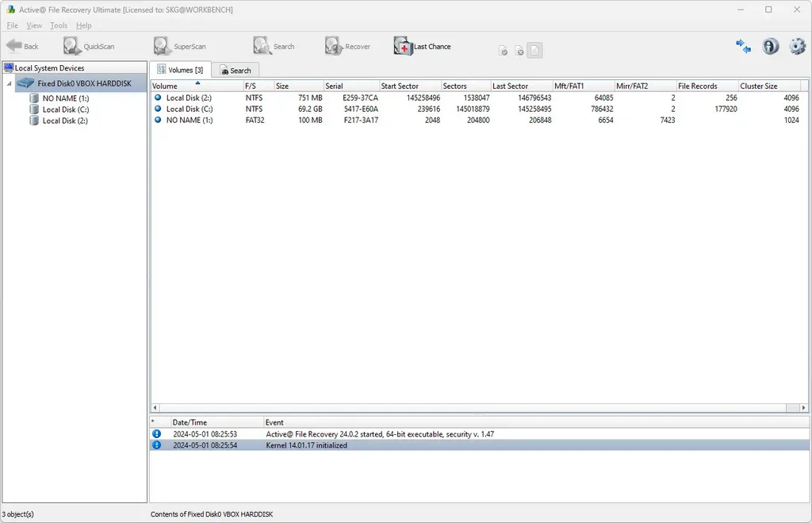Click the serial E259-37CA cell

tap(361, 98)
